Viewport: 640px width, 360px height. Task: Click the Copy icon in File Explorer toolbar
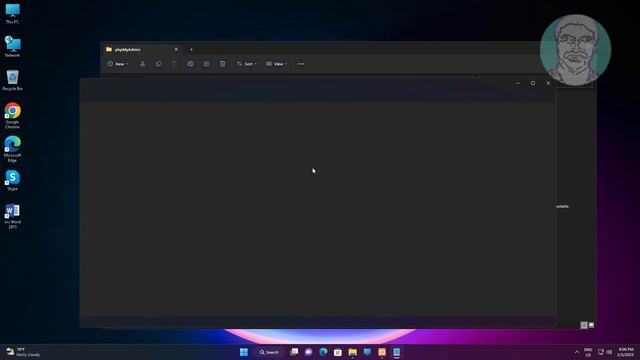pyautogui.click(x=158, y=64)
